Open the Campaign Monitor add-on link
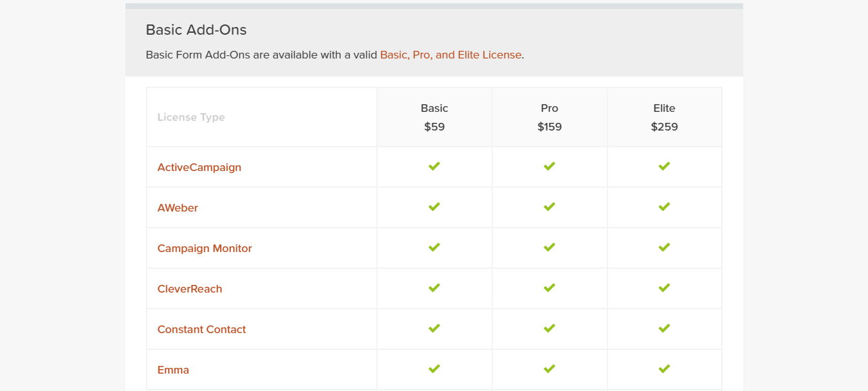The width and height of the screenshot is (868, 391). (205, 248)
